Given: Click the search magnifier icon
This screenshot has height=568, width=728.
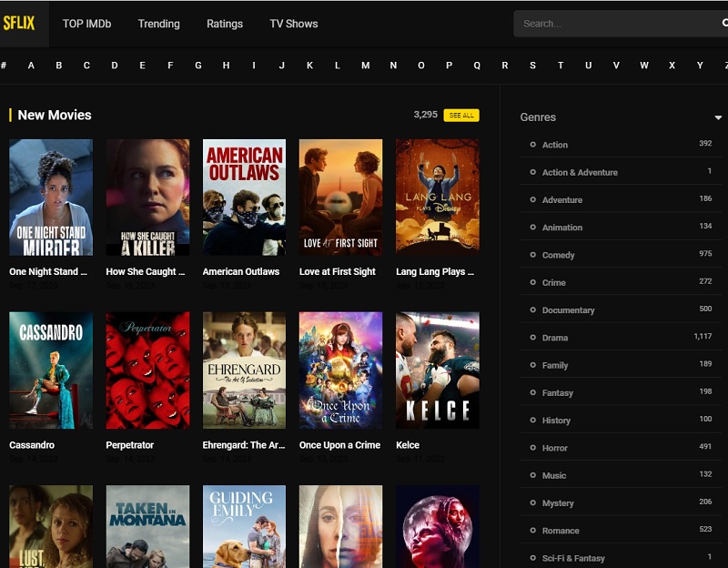Looking at the screenshot, I should 724,23.
